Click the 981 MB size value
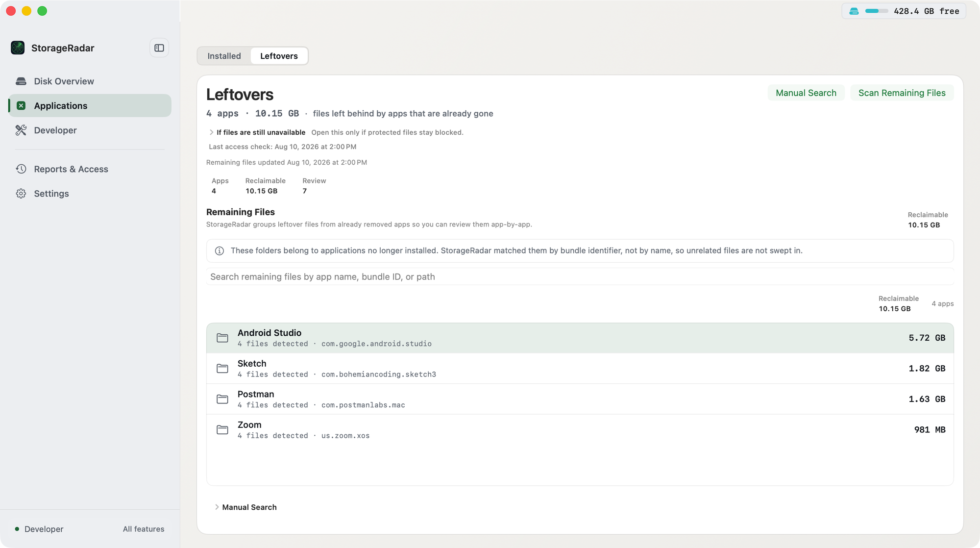Screen dimensions: 980x548 [x=930, y=430]
